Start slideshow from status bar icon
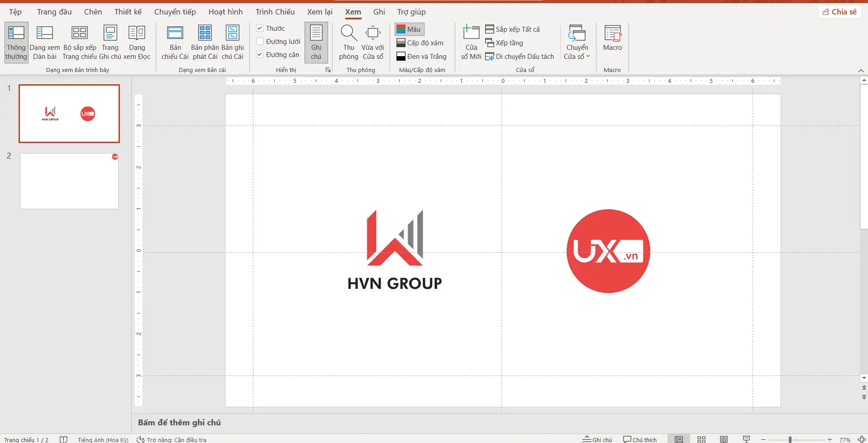The height and width of the screenshot is (443, 868). click(x=747, y=439)
